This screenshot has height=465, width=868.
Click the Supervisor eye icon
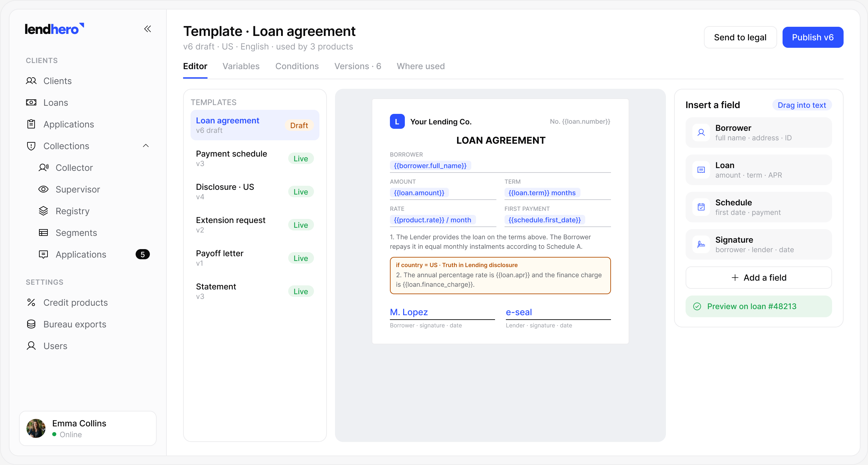point(43,189)
